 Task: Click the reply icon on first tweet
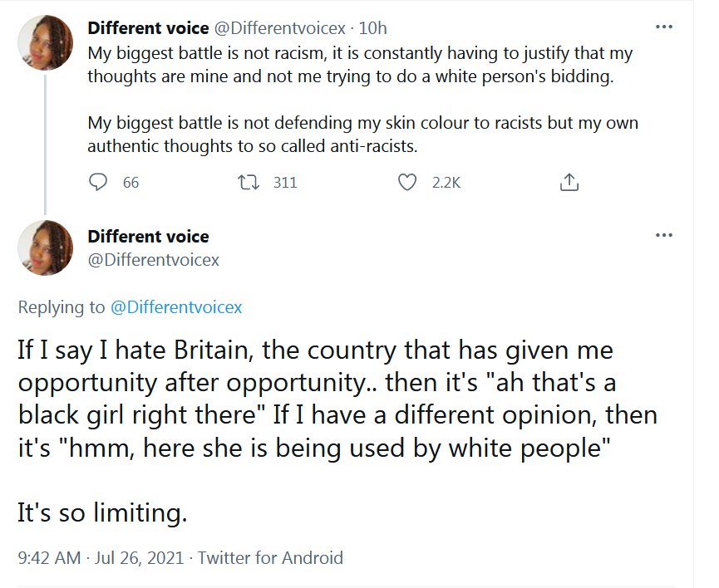click(99, 182)
